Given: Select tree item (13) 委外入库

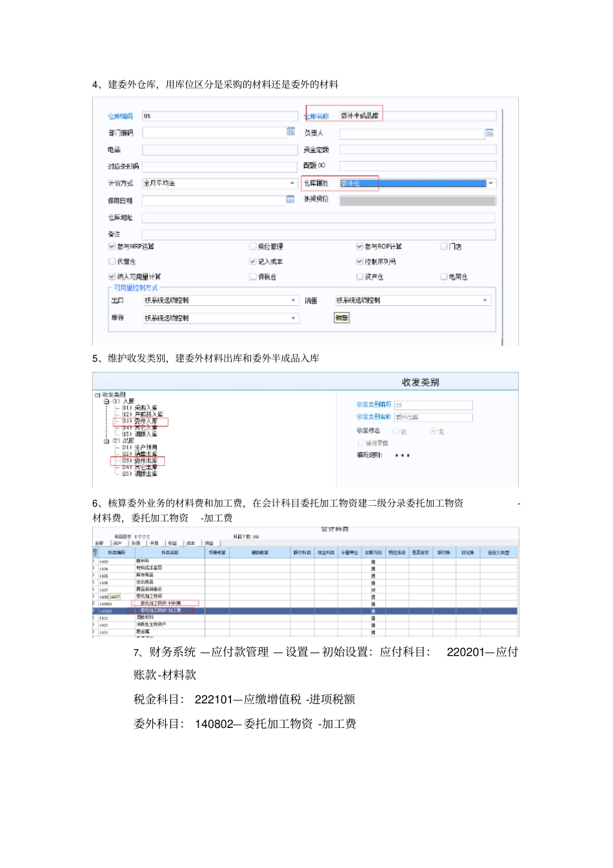Looking at the screenshot, I should (139, 421).
